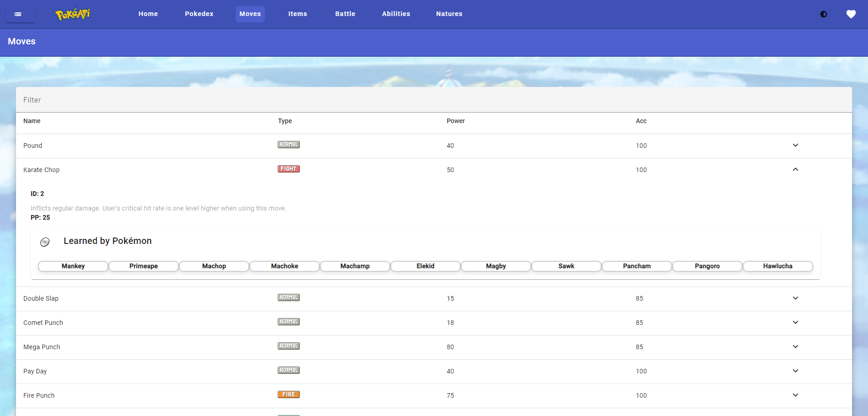Open the Abilities tab
Viewport: 868px width, 416px height.
396,14
